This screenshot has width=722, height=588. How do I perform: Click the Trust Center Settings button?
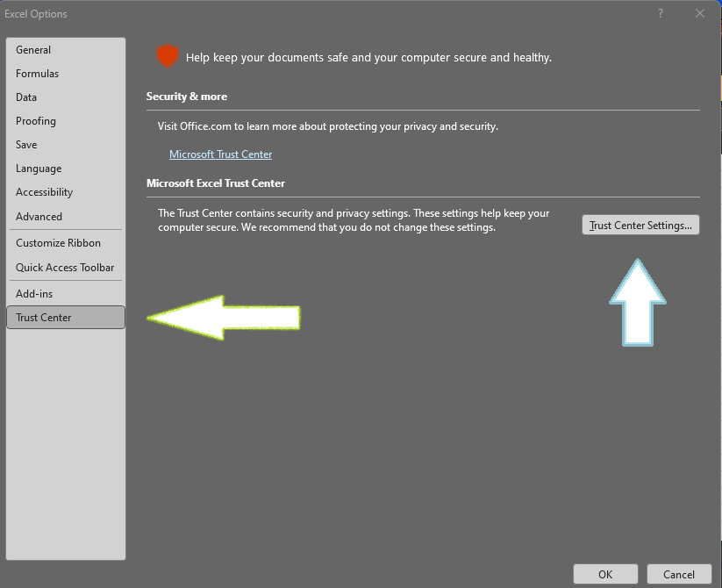click(x=640, y=226)
